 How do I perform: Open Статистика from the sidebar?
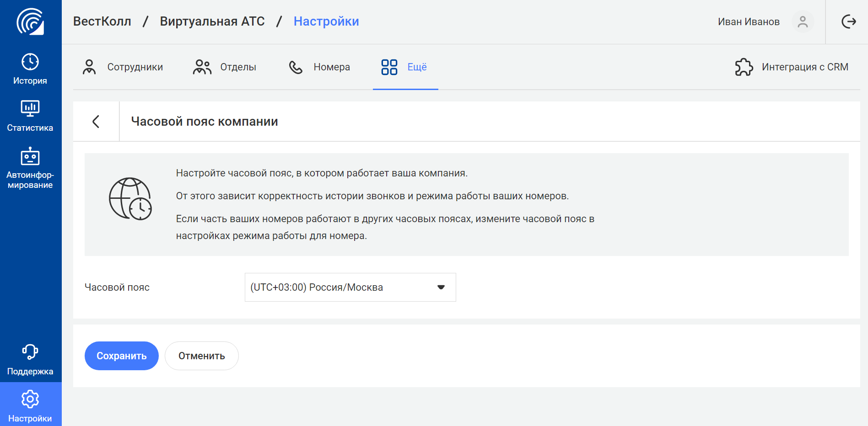30,116
